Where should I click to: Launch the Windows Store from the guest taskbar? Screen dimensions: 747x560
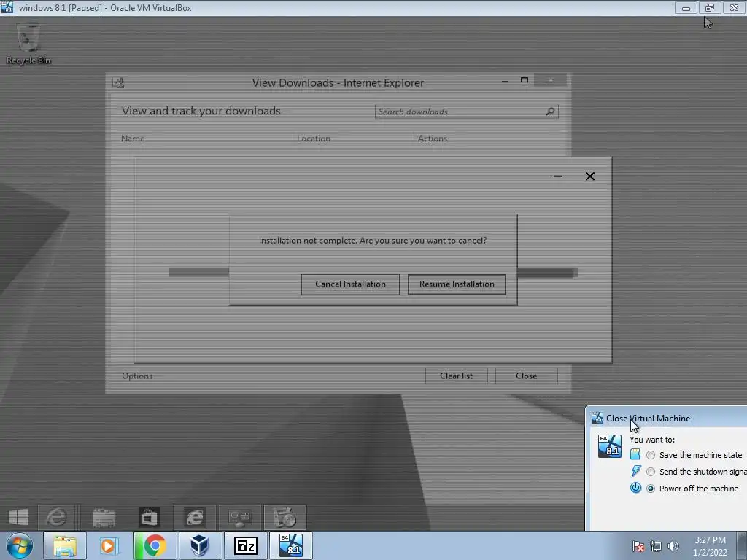click(x=149, y=518)
